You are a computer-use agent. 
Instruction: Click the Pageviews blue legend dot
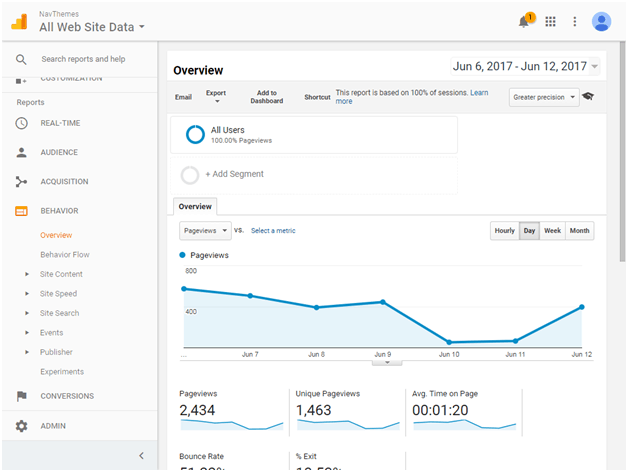click(x=182, y=255)
